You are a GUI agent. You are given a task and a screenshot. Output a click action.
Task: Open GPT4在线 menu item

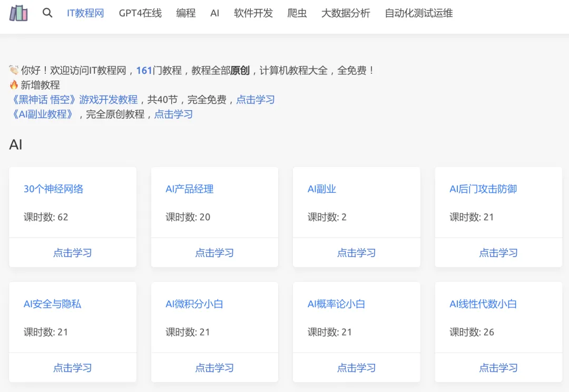[141, 13]
